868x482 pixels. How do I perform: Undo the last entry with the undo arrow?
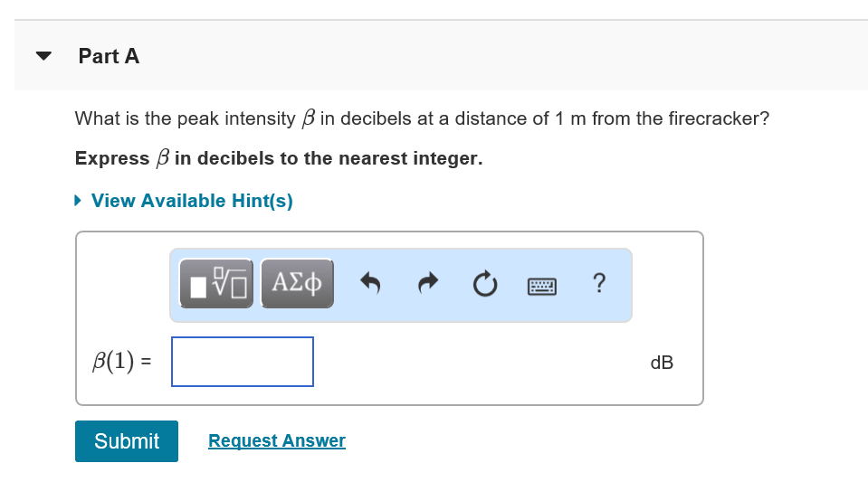coord(370,283)
